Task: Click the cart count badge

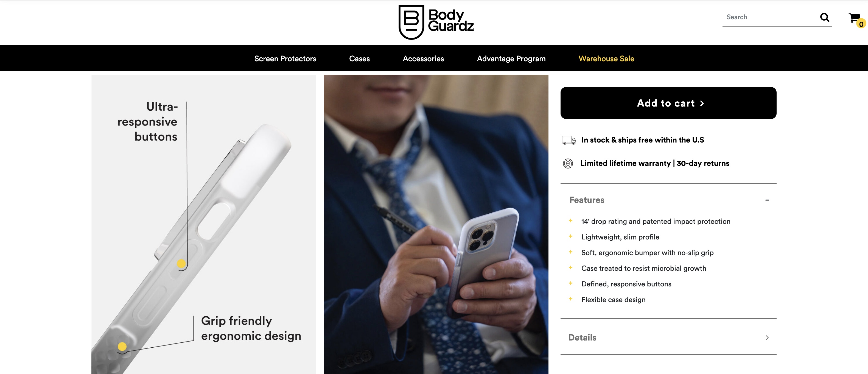Action: (861, 24)
